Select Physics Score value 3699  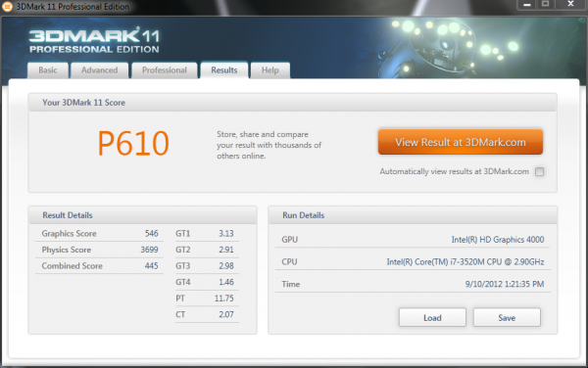(x=149, y=250)
